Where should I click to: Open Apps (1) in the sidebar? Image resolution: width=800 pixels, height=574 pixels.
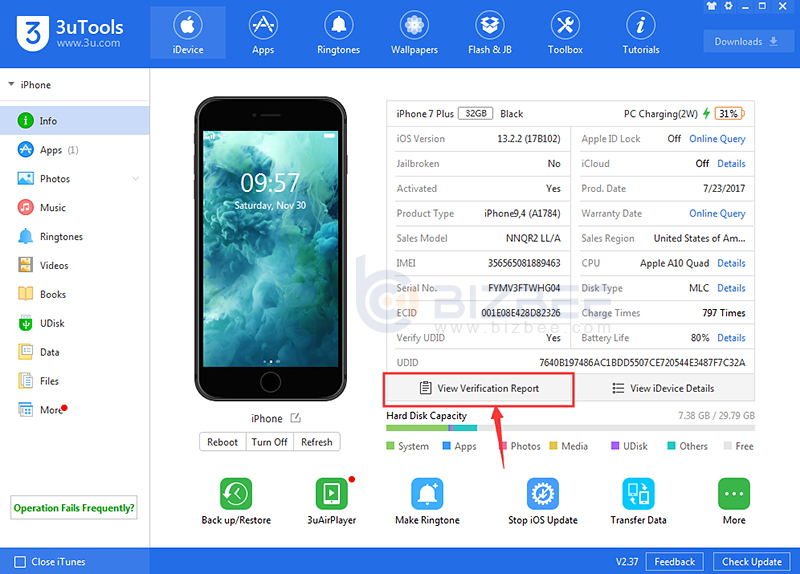(x=74, y=150)
